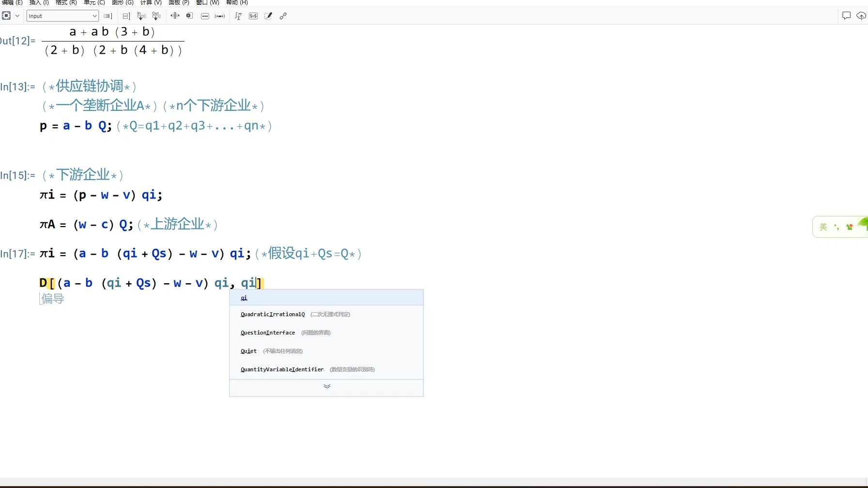Click the 偏导 hint below D[

click(53, 299)
